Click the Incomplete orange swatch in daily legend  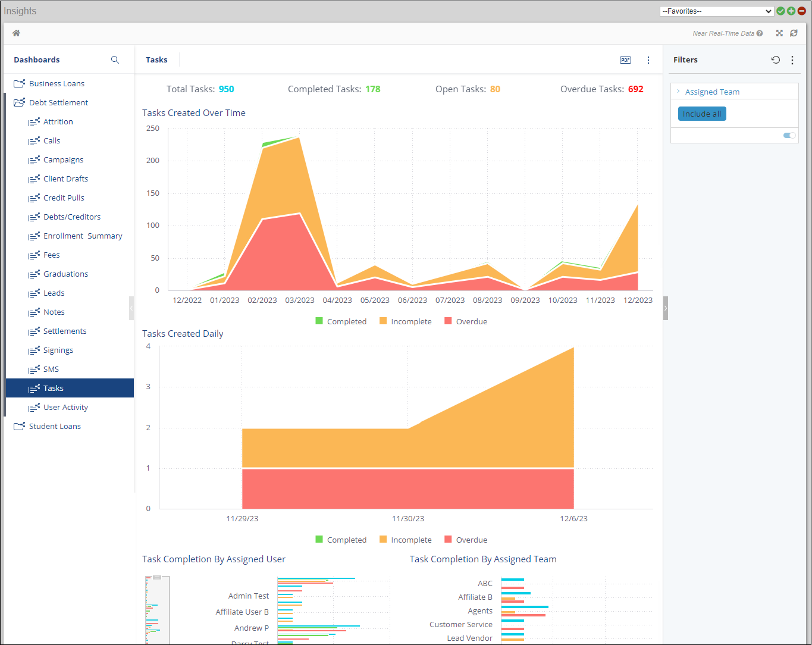(383, 540)
